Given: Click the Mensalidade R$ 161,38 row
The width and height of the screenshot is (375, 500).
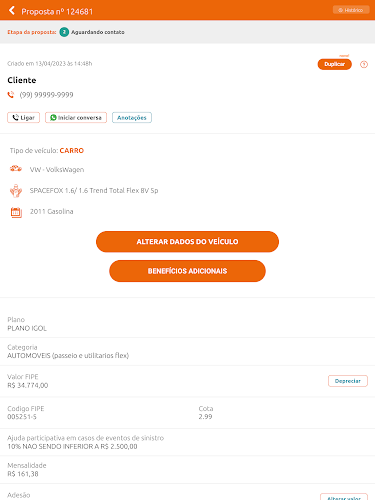Looking at the screenshot, I should (187, 470).
